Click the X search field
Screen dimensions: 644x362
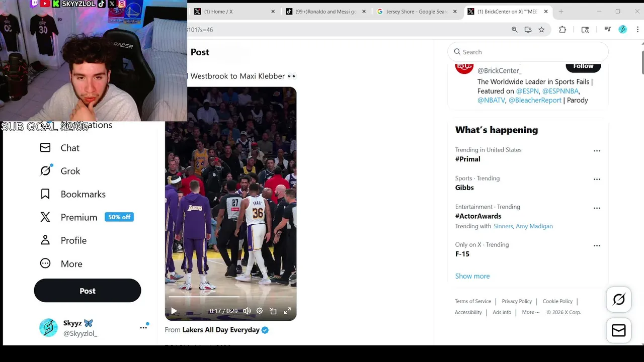[528, 52]
